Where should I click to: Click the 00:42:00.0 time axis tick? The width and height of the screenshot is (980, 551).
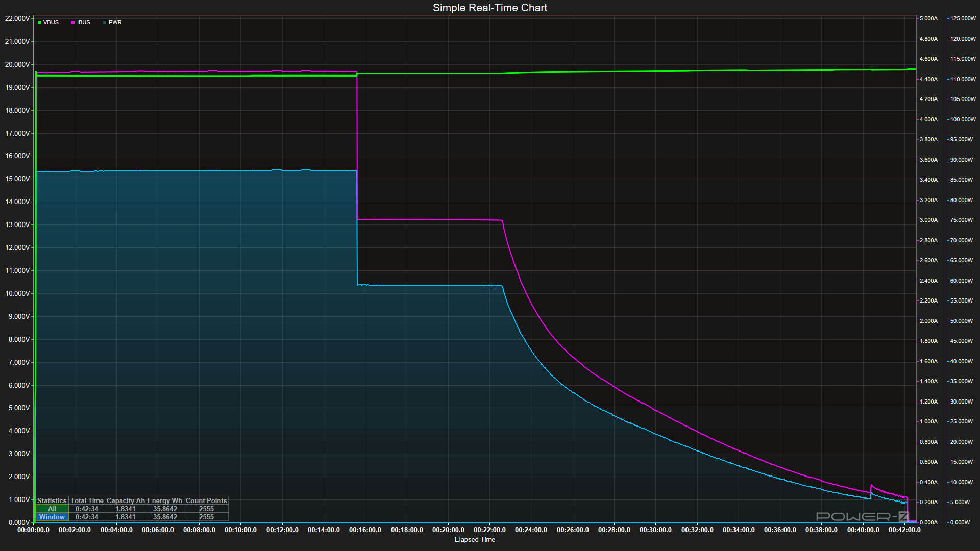pyautogui.click(x=904, y=530)
